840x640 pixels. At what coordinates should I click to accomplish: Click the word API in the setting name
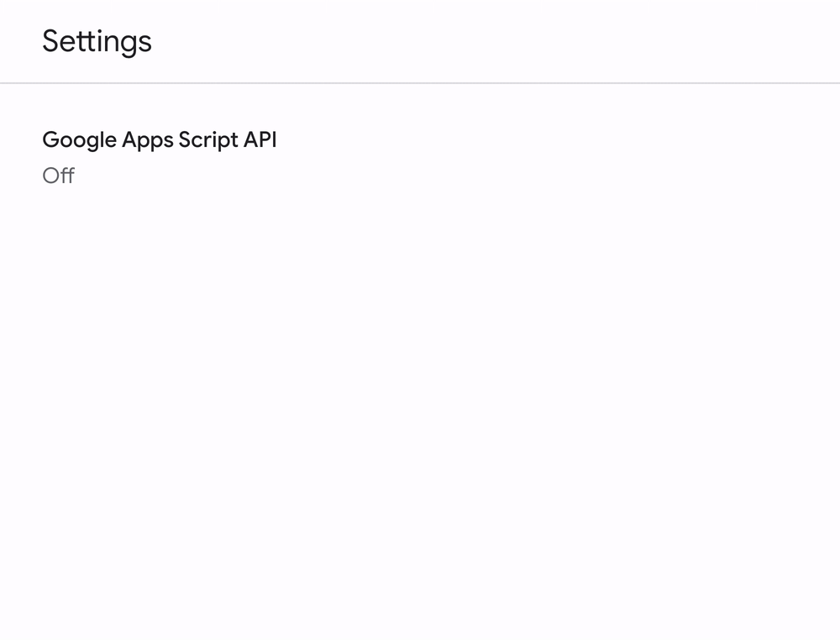[260, 139]
